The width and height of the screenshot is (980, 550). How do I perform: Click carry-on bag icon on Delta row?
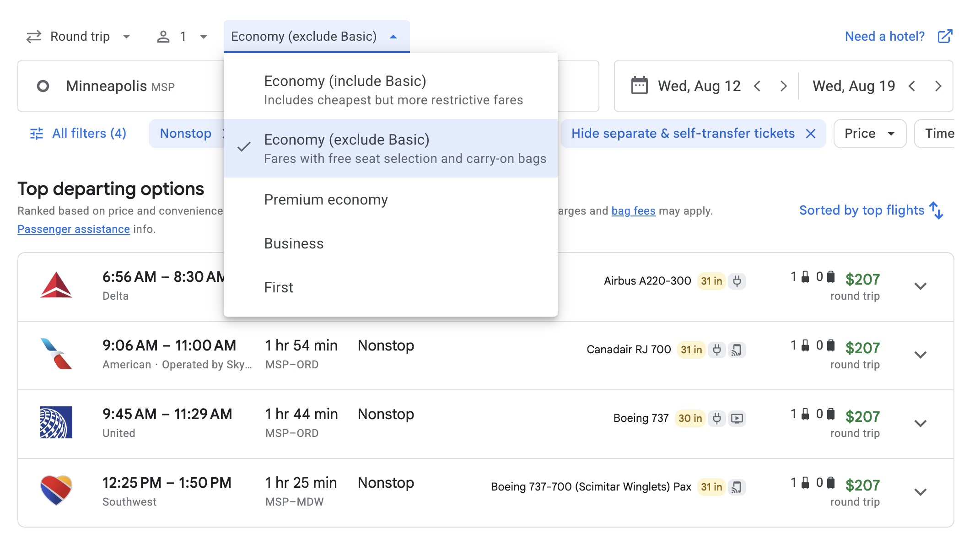[x=805, y=277]
